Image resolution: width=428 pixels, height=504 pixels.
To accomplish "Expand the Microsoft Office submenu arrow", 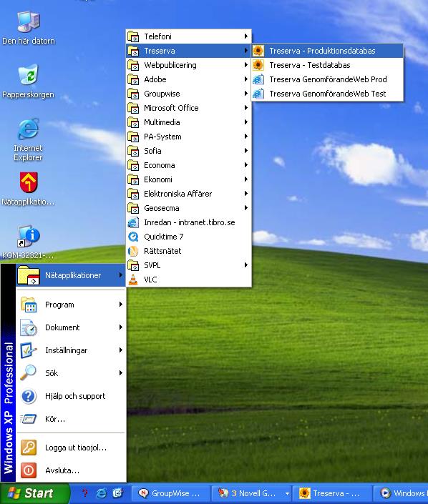I will coord(246,108).
